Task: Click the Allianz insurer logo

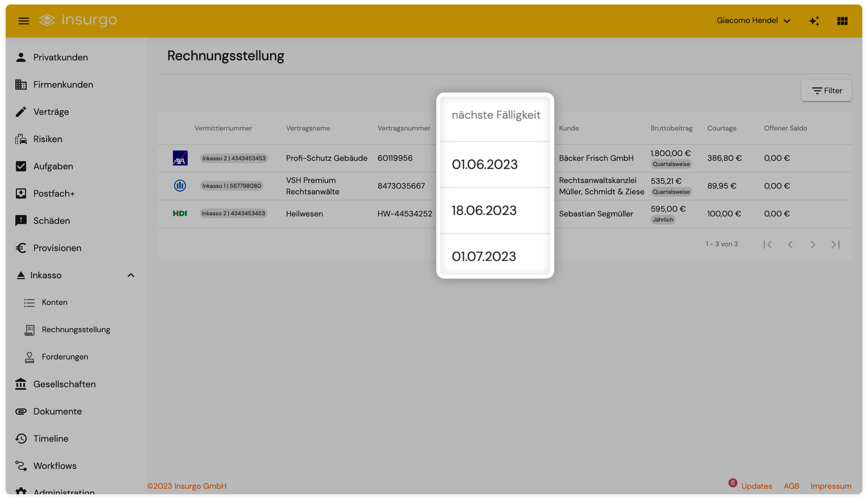Action: [x=180, y=186]
